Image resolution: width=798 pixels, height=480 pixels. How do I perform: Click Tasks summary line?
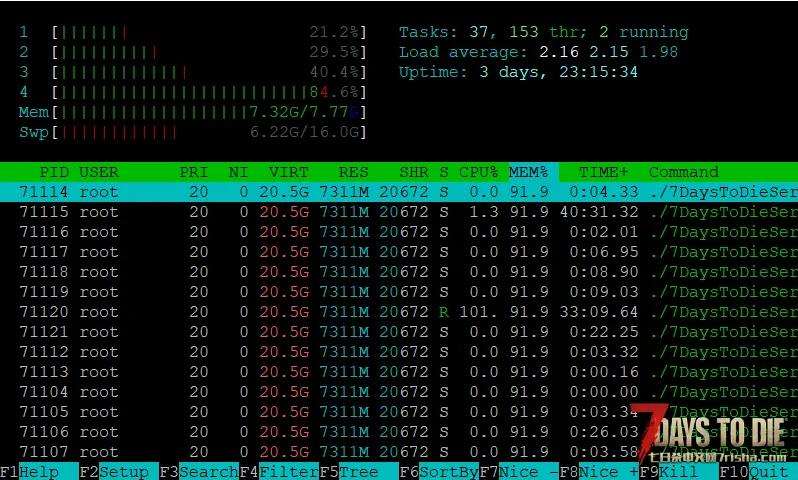click(x=544, y=33)
